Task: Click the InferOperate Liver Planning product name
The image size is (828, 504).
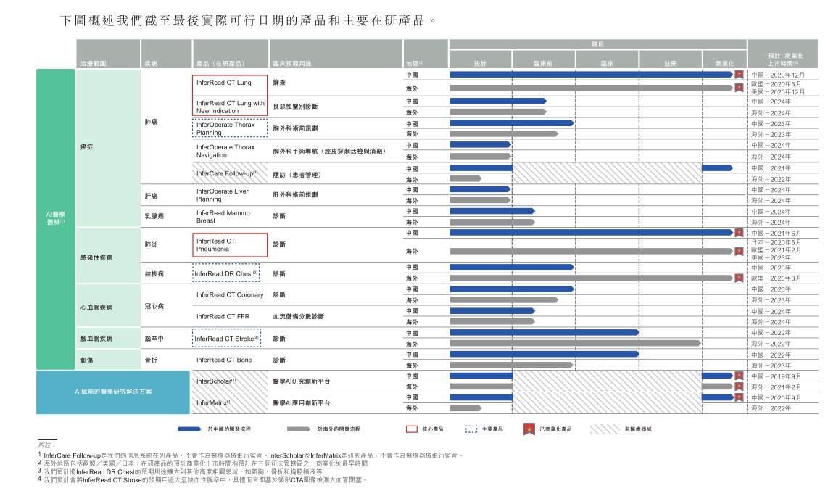Action: pyautogui.click(x=223, y=195)
